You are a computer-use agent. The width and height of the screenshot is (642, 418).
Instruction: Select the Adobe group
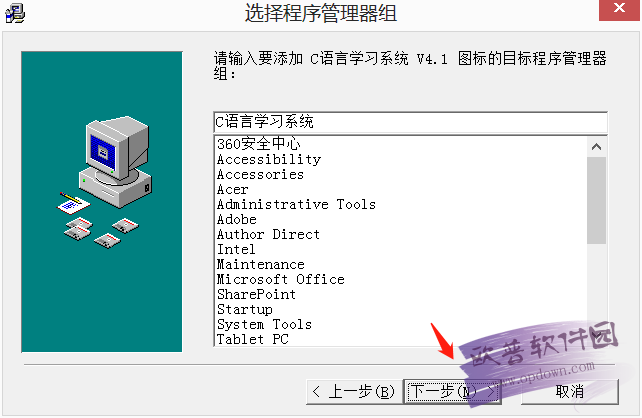click(237, 219)
